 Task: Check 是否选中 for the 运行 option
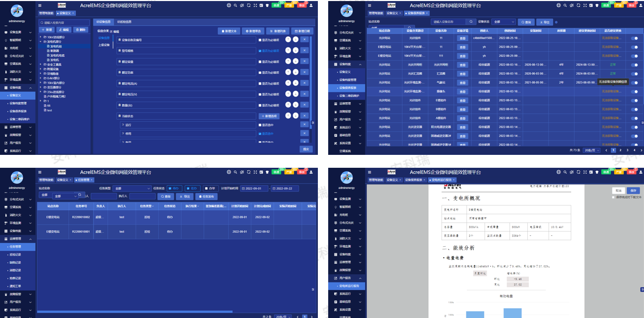pos(260,125)
